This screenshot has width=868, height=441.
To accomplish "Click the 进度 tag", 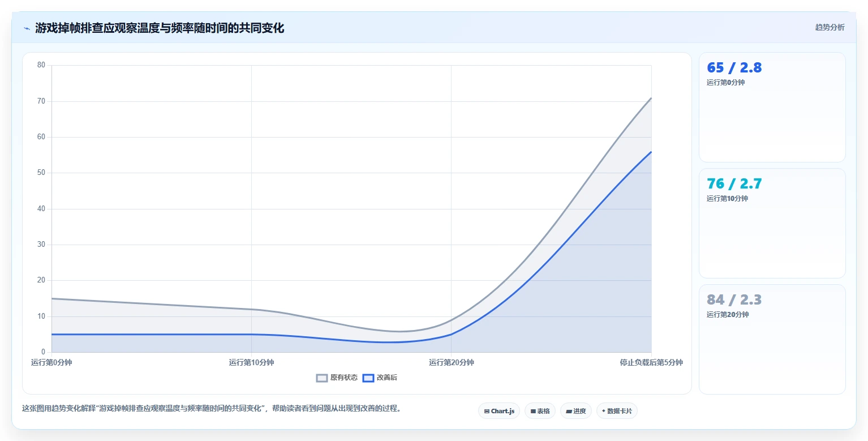I will point(576,411).
